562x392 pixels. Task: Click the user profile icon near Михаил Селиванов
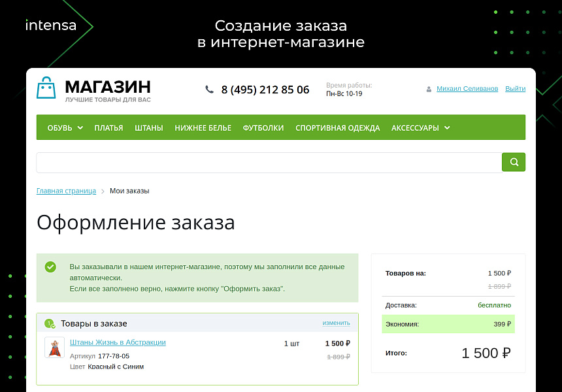[x=429, y=89]
